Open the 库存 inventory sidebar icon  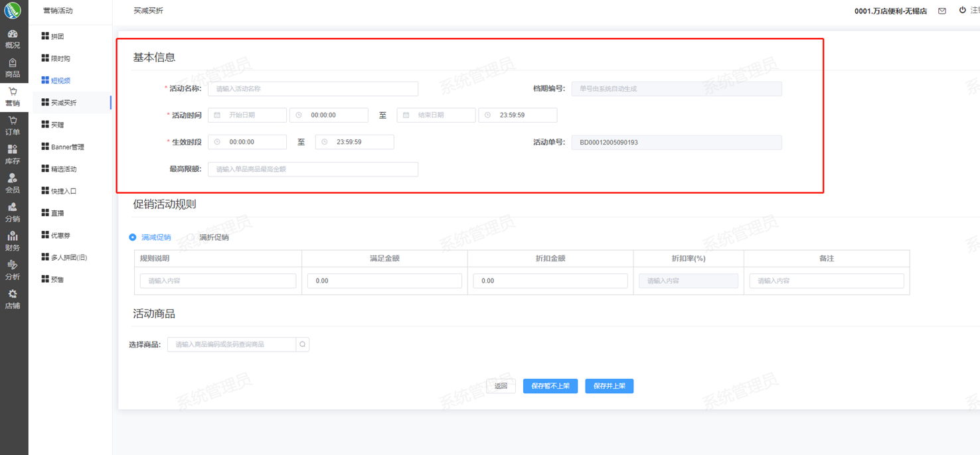(13, 155)
